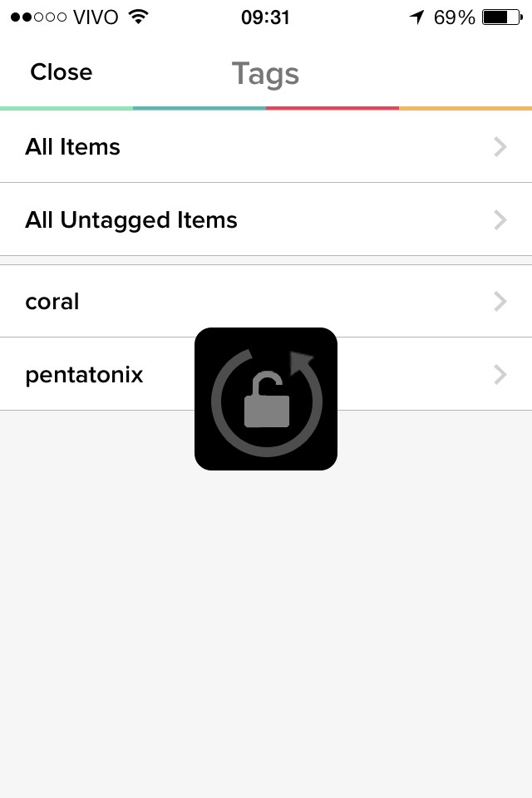Tap the Wi-Fi icon in status bar
The width and height of the screenshot is (532, 798).
[x=139, y=17]
